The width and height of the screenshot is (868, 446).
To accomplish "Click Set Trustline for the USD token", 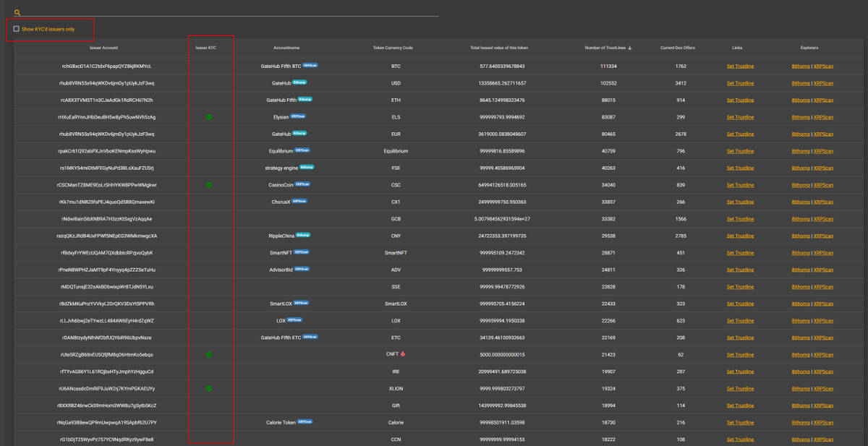I will click(x=740, y=83).
